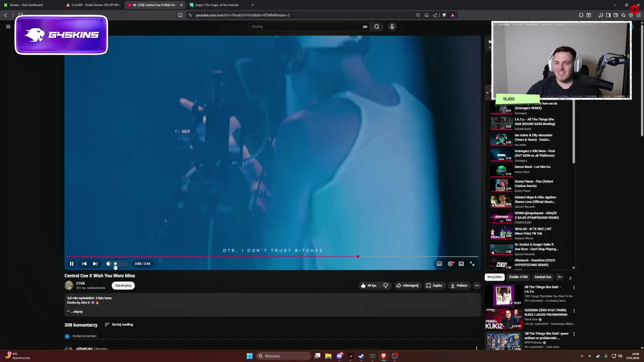Open more actions three-dot menu under video
Viewport: 644px width, 362px height.
477,286
